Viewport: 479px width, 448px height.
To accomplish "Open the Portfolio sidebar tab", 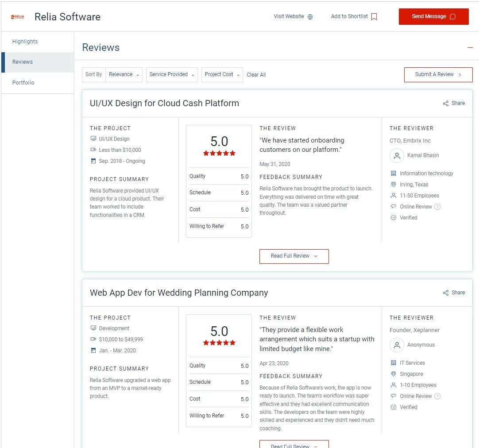I will (23, 83).
